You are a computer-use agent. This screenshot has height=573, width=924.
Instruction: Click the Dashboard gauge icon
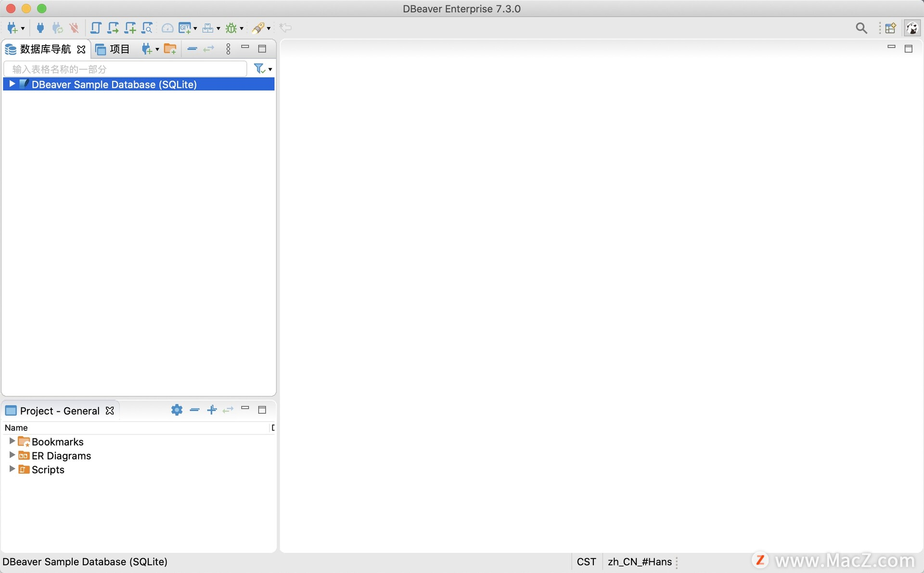(x=167, y=28)
